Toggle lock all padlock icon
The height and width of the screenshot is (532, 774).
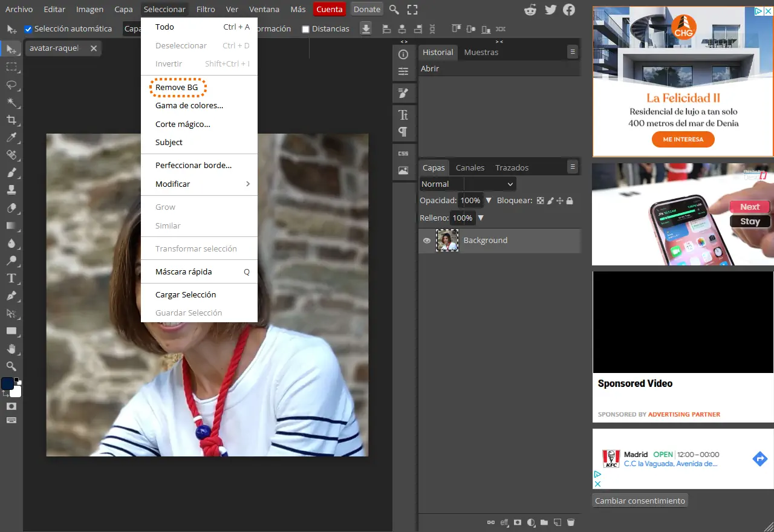[570, 201]
